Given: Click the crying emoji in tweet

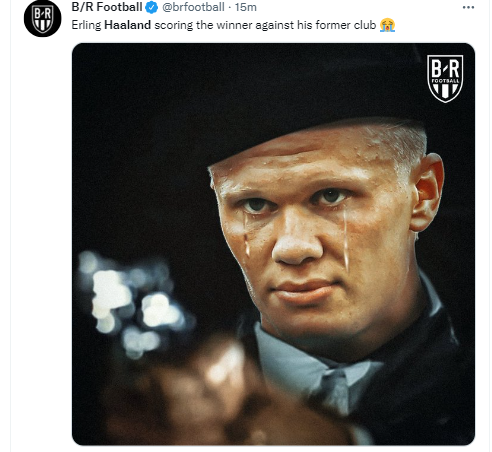Looking at the screenshot, I should 387,25.
